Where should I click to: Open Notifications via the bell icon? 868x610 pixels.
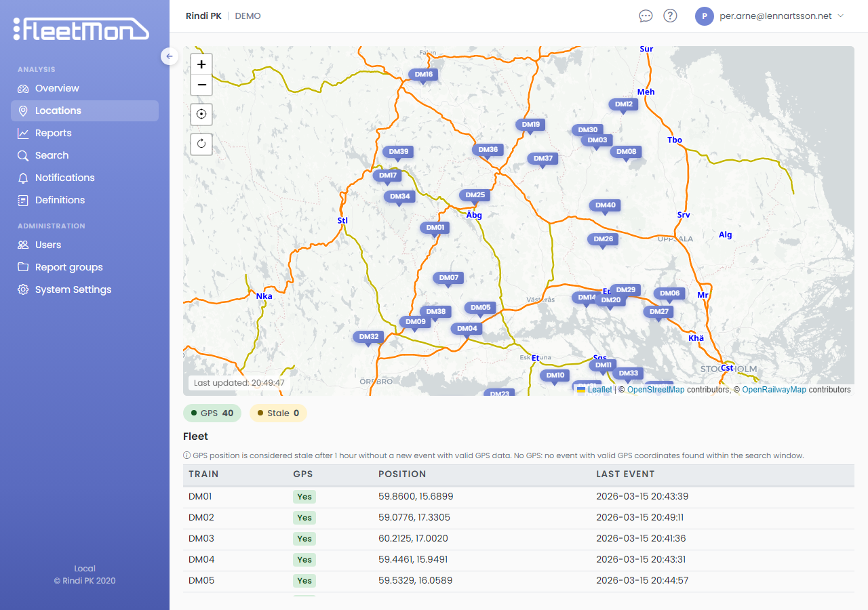(x=64, y=178)
